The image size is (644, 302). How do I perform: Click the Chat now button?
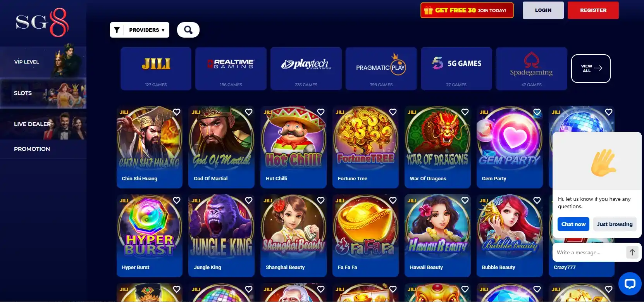(x=573, y=224)
